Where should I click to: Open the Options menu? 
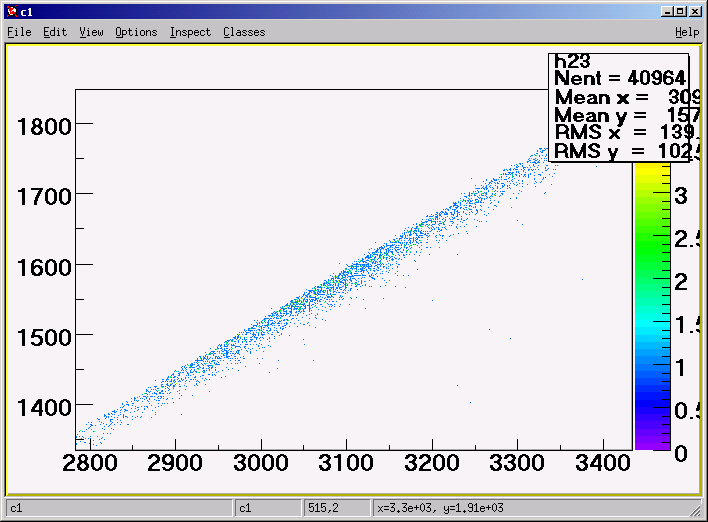point(136,32)
